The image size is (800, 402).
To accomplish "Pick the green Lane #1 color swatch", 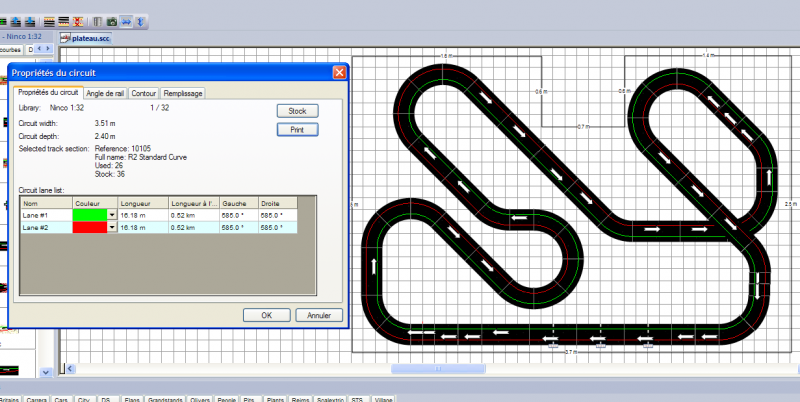I will [x=90, y=214].
